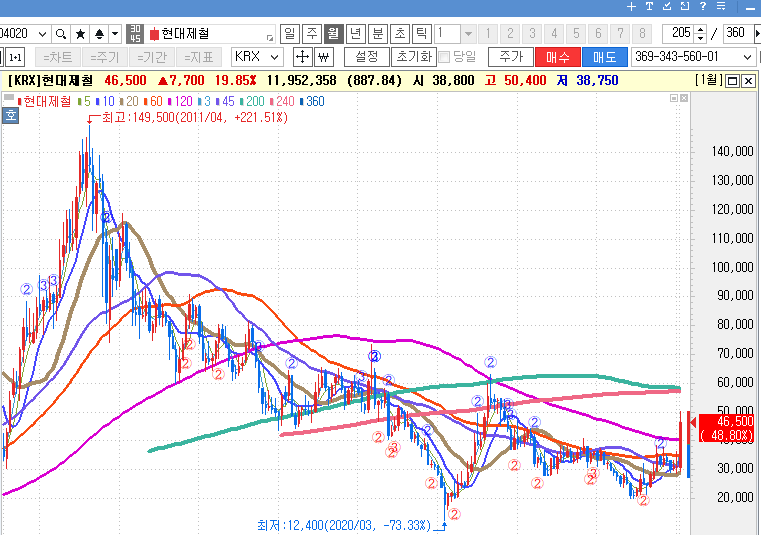This screenshot has height=535, width=761.
Task: Click the 360 total count field
Action: point(737,33)
